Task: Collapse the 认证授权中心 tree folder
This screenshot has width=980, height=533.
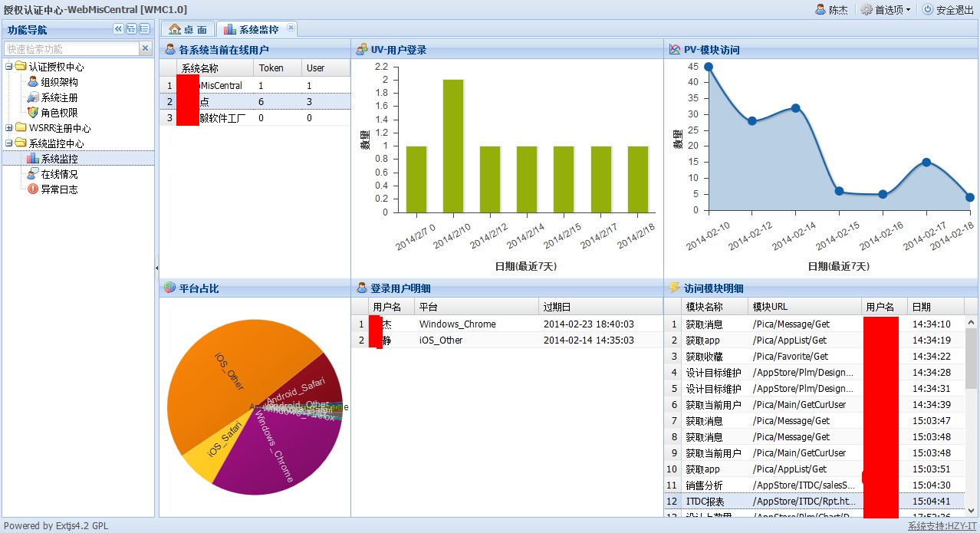Action: (9, 67)
